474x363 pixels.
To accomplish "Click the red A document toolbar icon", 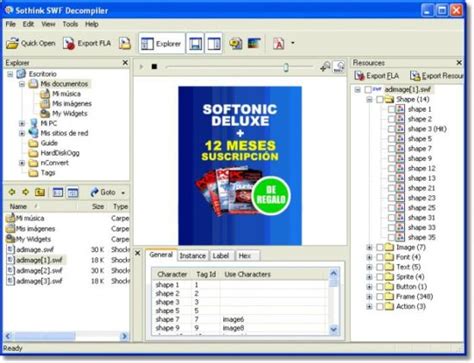I will pyautogui.click(x=279, y=43).
